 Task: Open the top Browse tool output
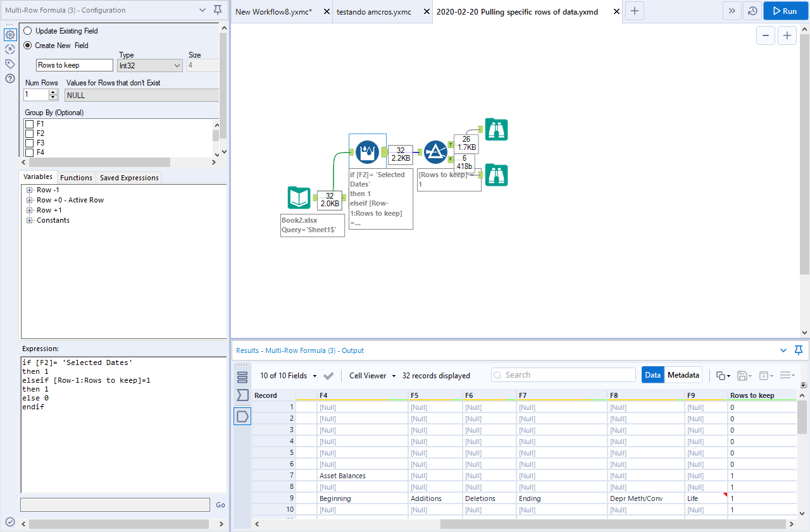point(496,129)
